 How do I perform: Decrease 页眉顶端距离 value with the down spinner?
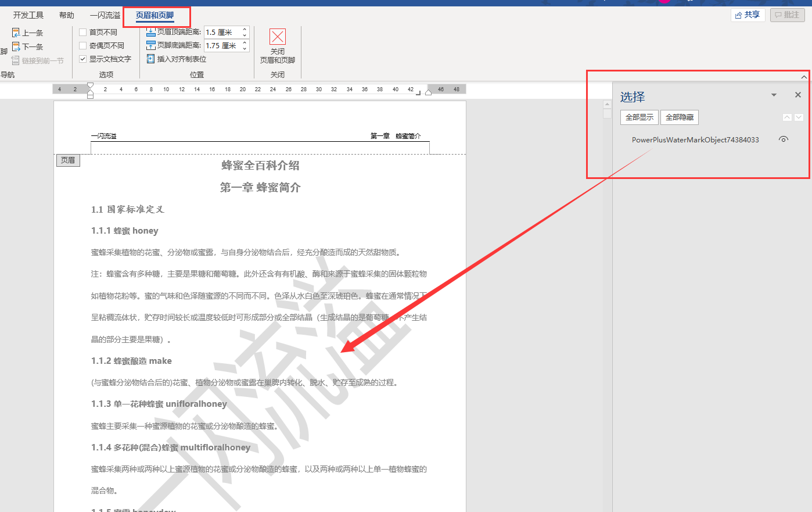pyautogui.click(x=245, y=35)
